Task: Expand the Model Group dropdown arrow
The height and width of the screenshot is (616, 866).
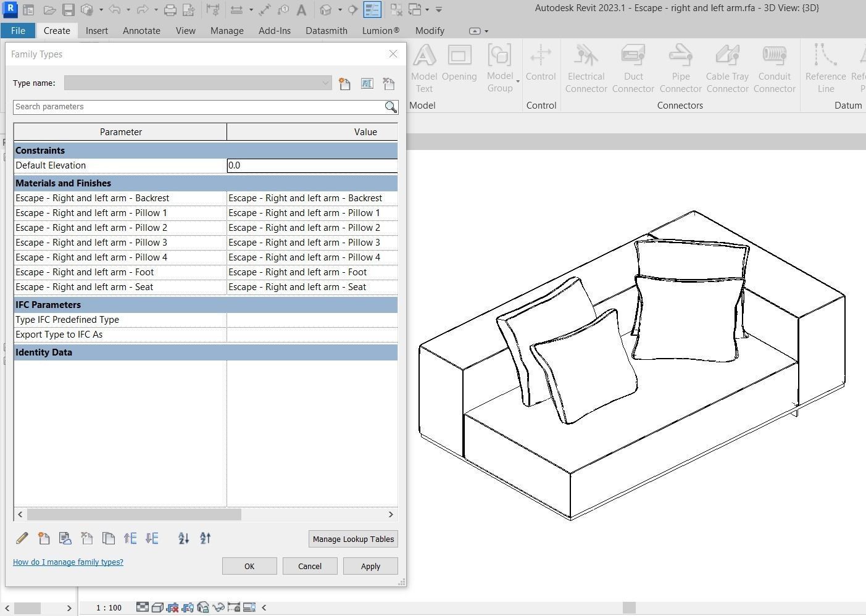Action: (x=518, y=81)
